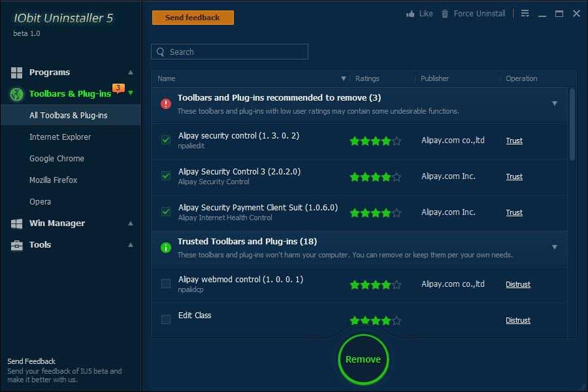Uncheck Alipay Security Payment Client Suit checkbox
Viewport: 588px width, 392px height.
click(166, 212)
